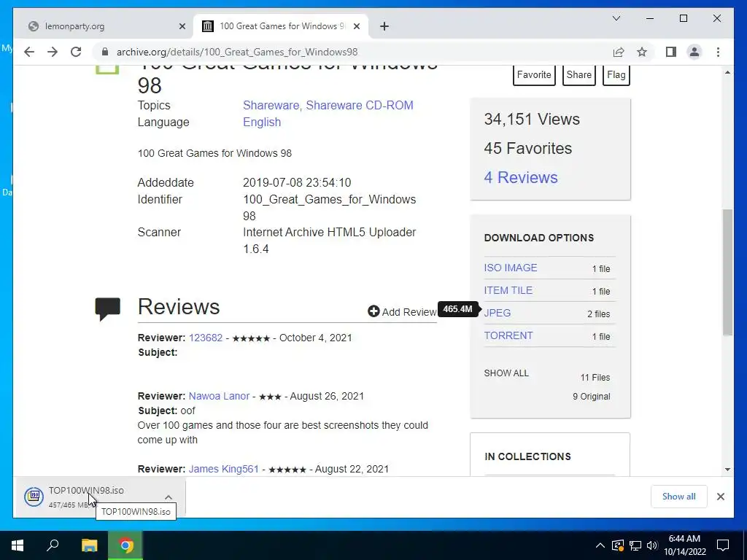Viewport: 747px width, 560px height.
Task: Download the ITEM TILE option
Action: click(508, 290)
